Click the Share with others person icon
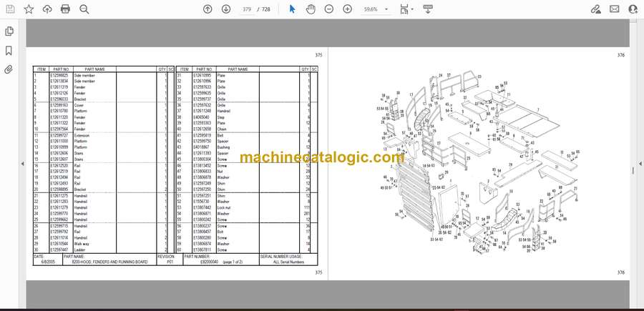This screenshot has height=311, width=644. coord(633,9)
